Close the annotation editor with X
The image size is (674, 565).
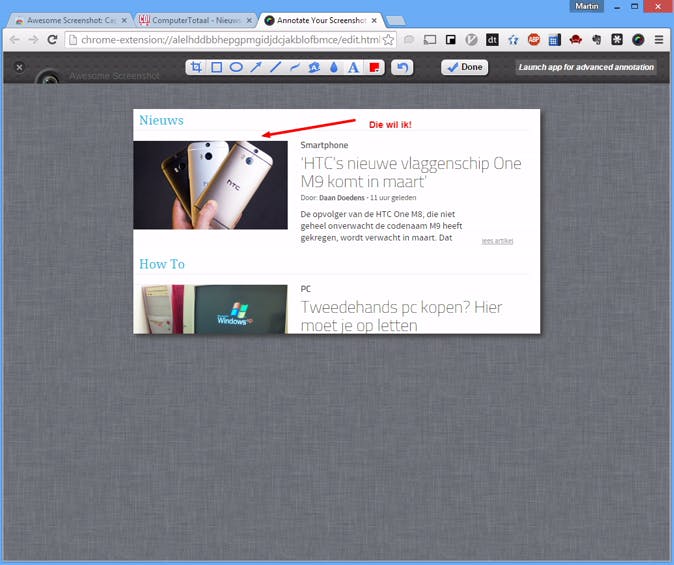pos(19,67)
